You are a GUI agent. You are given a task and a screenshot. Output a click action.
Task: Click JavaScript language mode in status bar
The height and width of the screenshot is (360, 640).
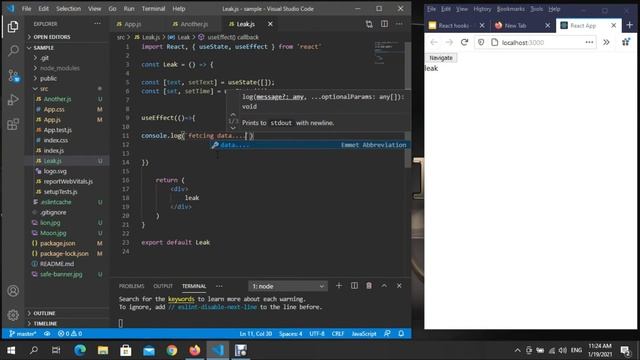pyautogui.click(x=364, y=333)
